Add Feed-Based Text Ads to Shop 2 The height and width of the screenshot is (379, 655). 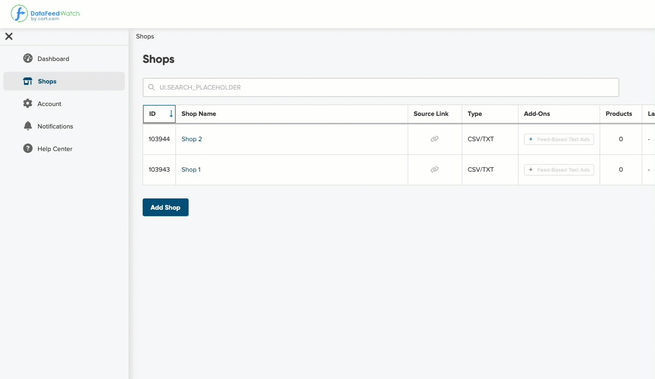pos(559,139)
